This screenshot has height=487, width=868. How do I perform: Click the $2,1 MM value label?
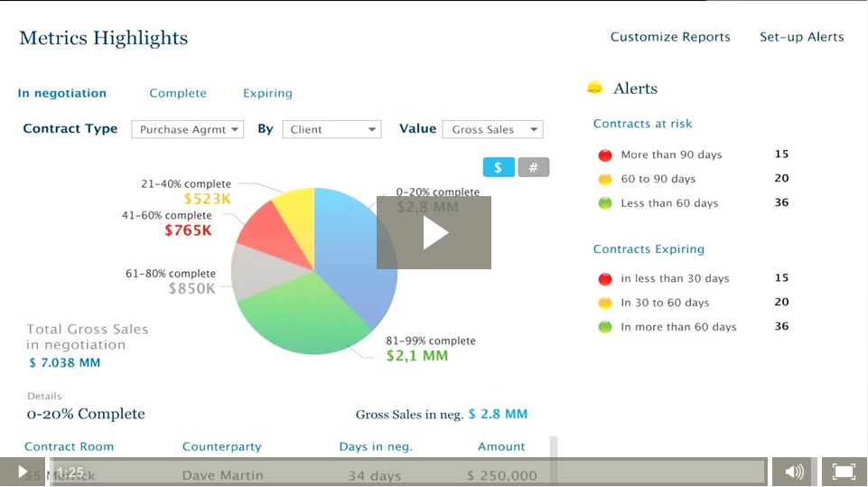(x=417, y=356)
